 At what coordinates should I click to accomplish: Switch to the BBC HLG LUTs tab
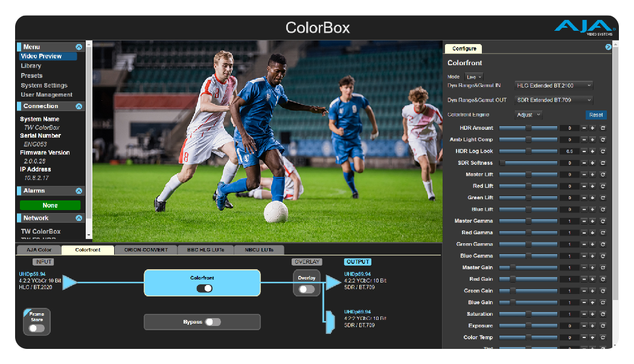coord(205,250)
